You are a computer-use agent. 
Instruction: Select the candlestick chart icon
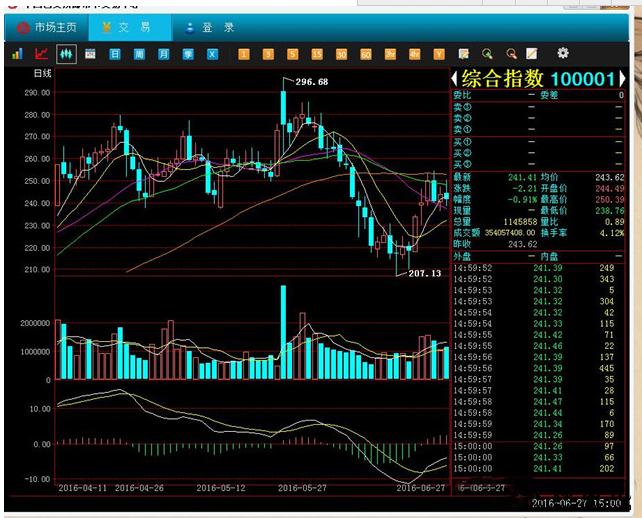(x=66, y=54)
